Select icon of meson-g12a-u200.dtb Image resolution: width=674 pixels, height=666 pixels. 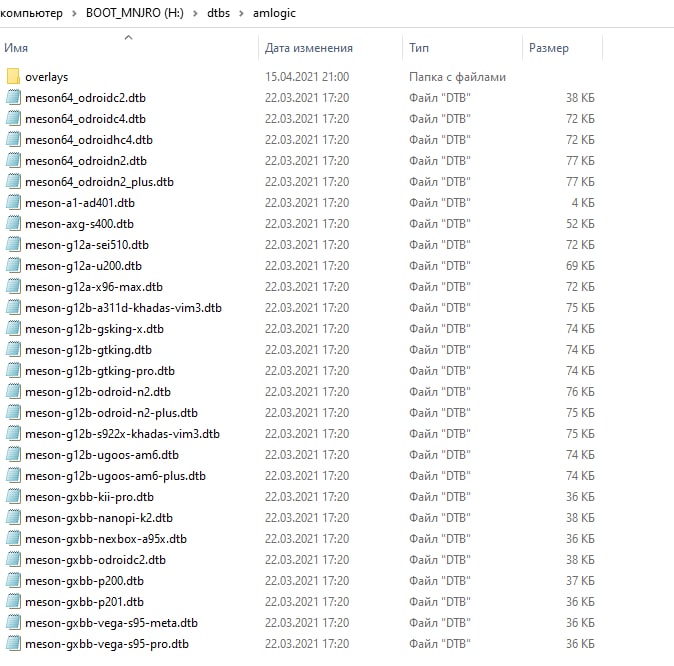click(x=13, y=266)
